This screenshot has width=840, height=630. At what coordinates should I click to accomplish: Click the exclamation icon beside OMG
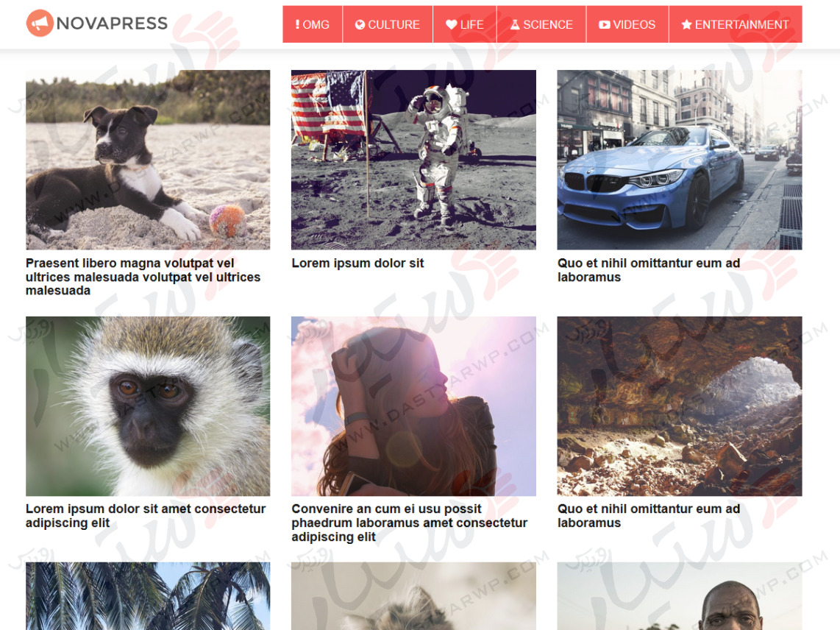[x=297, y=25]
